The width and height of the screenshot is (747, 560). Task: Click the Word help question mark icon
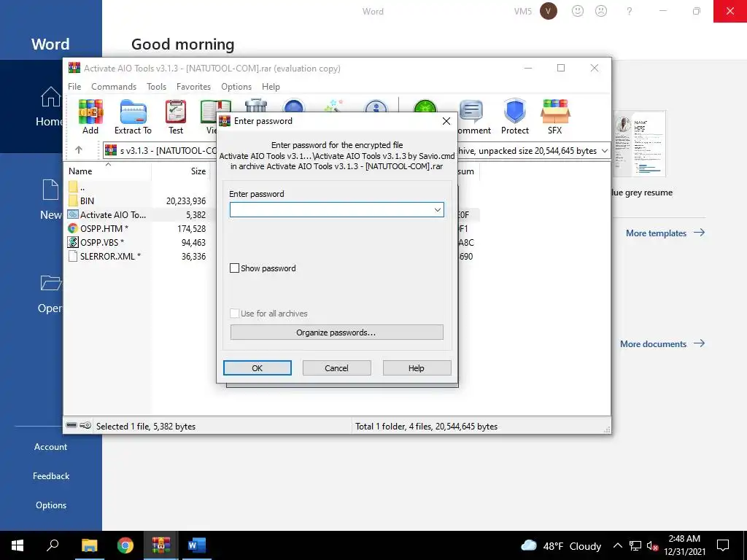(x=630, y=11)
